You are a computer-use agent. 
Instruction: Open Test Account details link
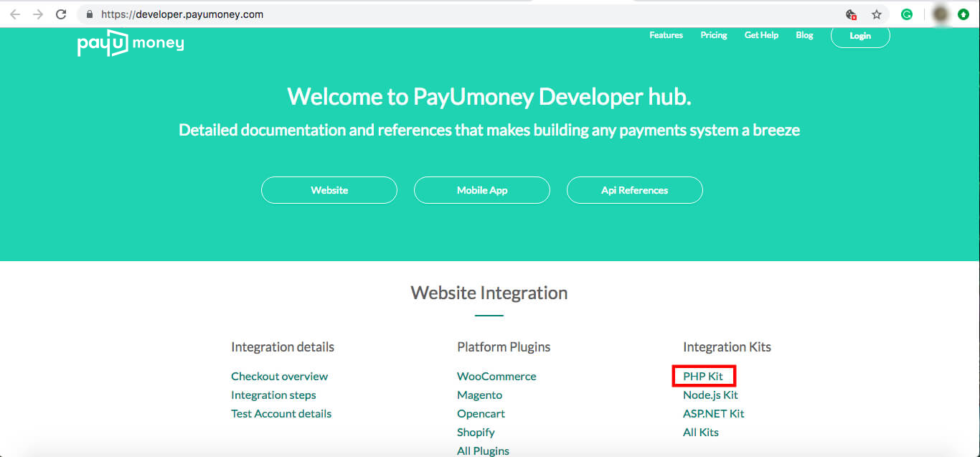(x=281, y=413)
